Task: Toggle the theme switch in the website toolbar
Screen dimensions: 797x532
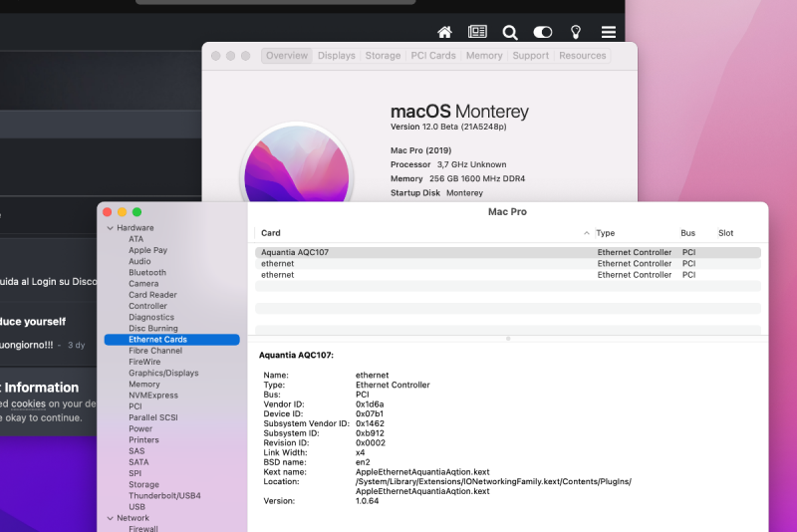Action: coord(542,32)
